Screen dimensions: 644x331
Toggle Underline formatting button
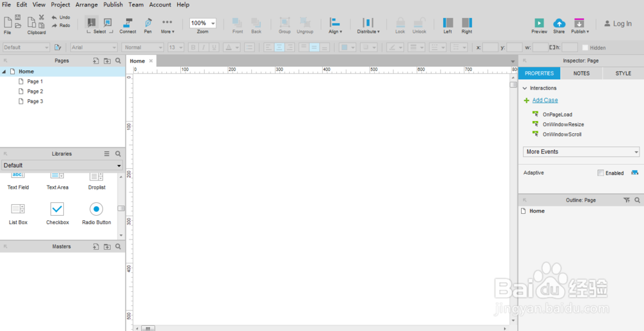(x=214, y=48)
